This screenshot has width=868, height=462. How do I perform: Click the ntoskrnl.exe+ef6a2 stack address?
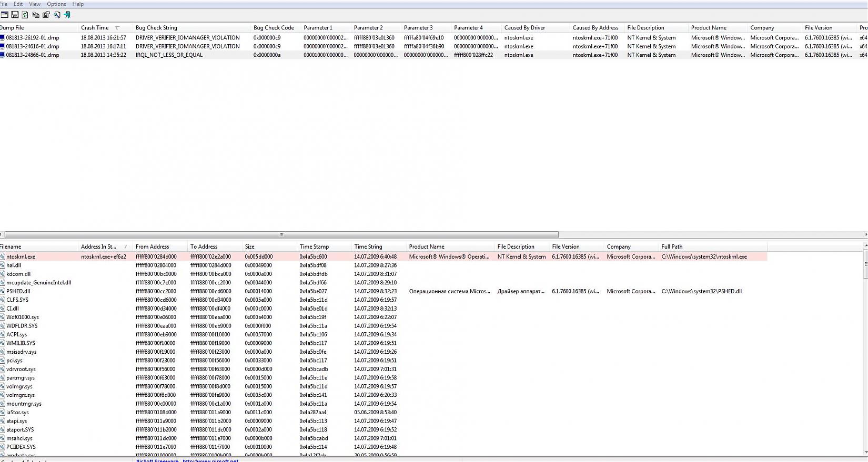pos(104,257)
